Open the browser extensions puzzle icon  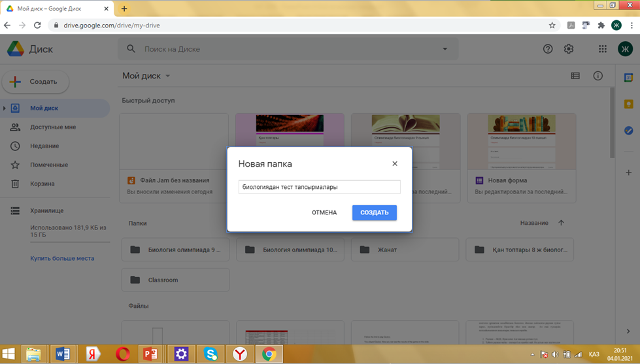click(x=601, y=25)
